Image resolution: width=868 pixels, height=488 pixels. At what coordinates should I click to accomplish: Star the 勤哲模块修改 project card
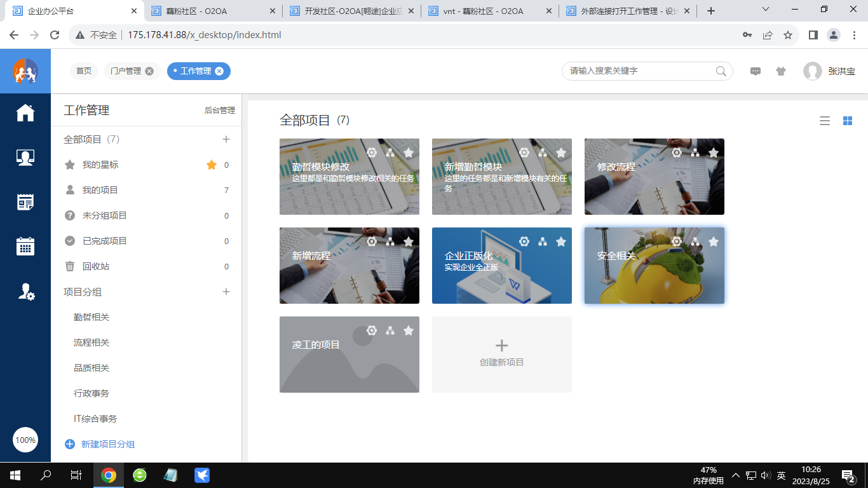click(x=409, y=152)
